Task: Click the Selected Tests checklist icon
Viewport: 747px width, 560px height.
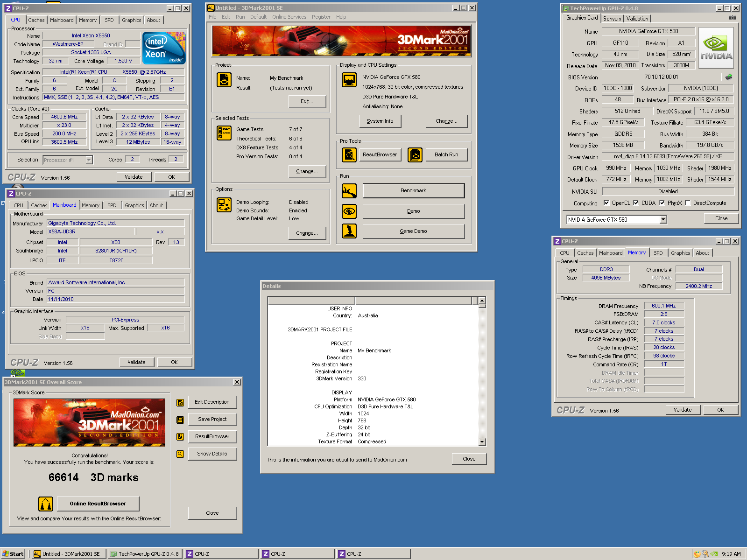Action: click(224, 133)
